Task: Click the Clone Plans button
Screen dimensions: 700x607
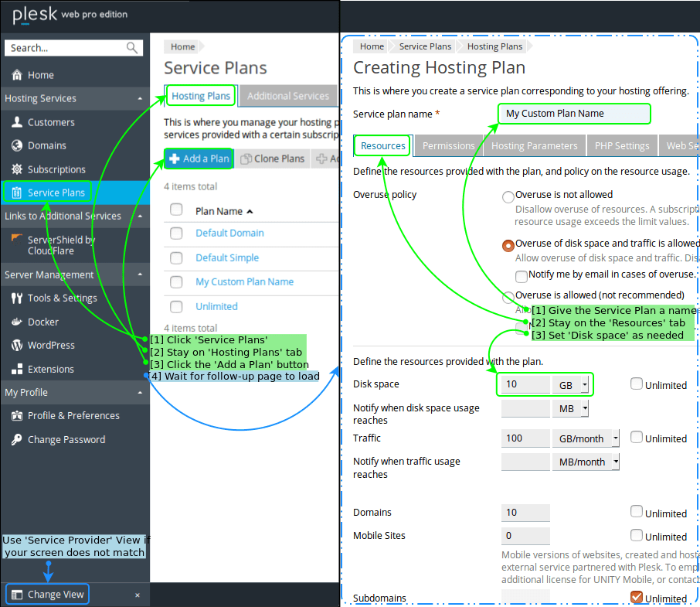Action: click(272, 159)
